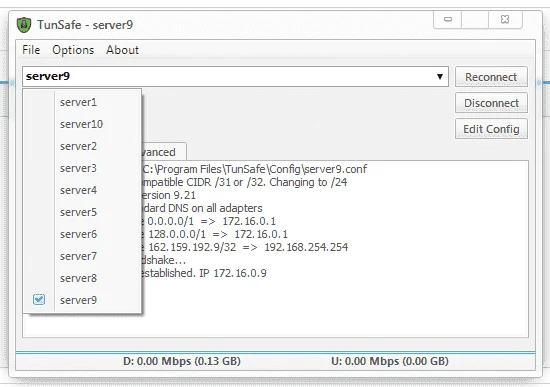Click the log line about CIDR /31 or /32
This screenshot has height=387, width=550.
point(244,182)
